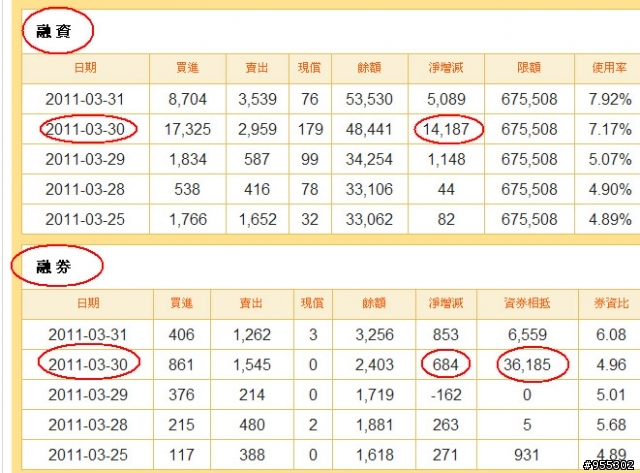Click the 賣出 value 587
This screenshot has height=473, width=640.
click(x=257, y=159)
